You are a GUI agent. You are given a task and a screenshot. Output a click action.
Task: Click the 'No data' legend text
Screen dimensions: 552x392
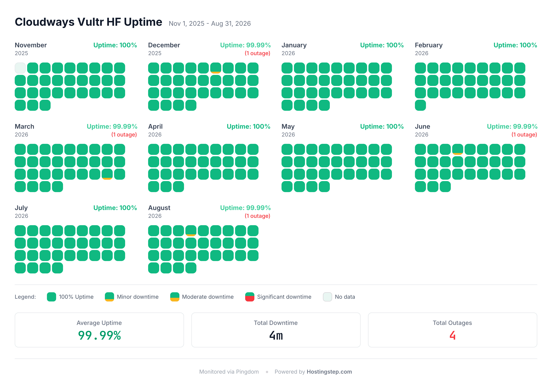click(x=345, y=297)
